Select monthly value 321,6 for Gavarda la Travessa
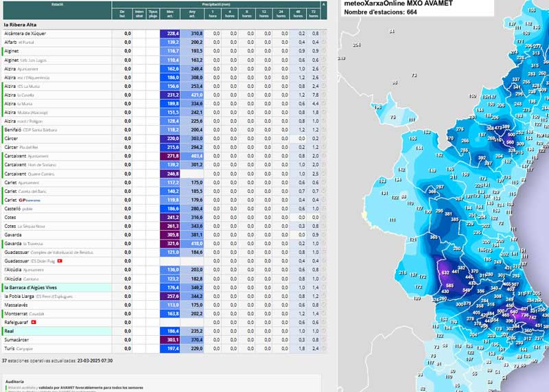 [170, 244]
